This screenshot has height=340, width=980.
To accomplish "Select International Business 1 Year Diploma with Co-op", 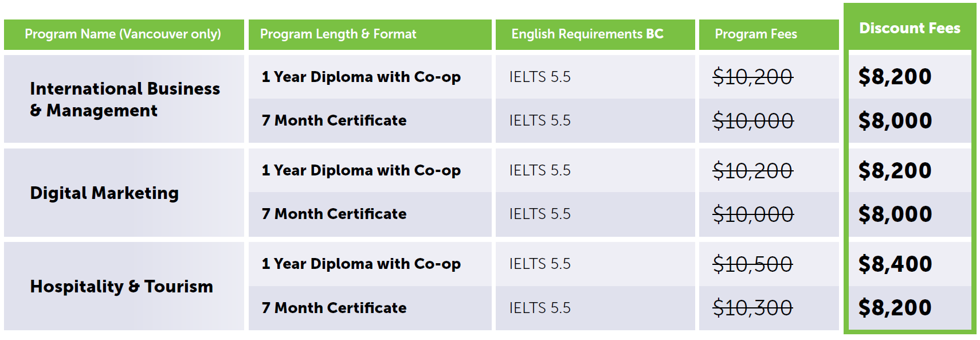I will pos(360,77).
